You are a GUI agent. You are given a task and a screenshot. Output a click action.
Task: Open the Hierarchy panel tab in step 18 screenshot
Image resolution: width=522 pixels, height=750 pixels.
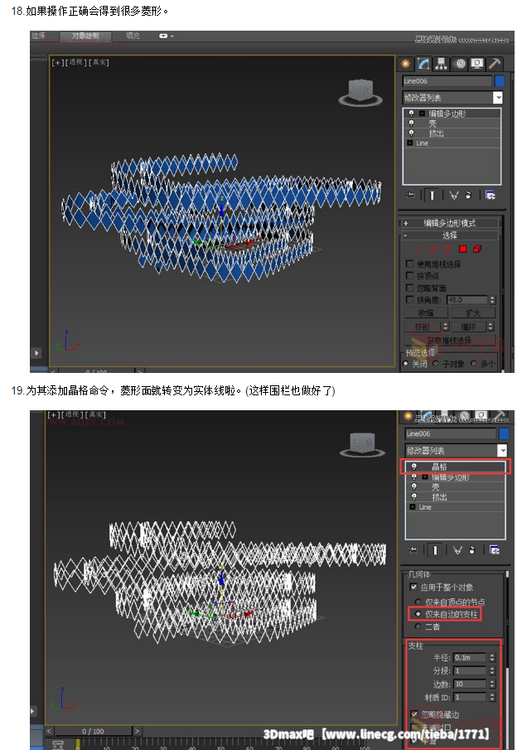(441, 64)
